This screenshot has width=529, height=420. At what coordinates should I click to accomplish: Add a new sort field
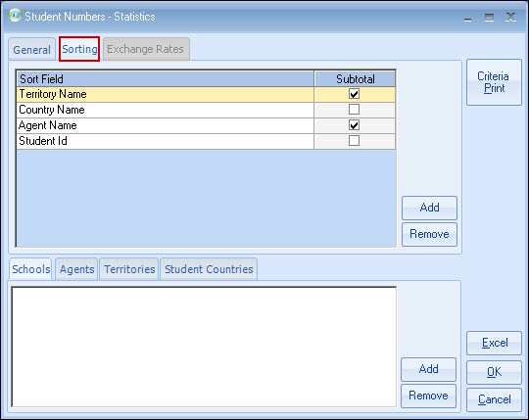[429, 208]
